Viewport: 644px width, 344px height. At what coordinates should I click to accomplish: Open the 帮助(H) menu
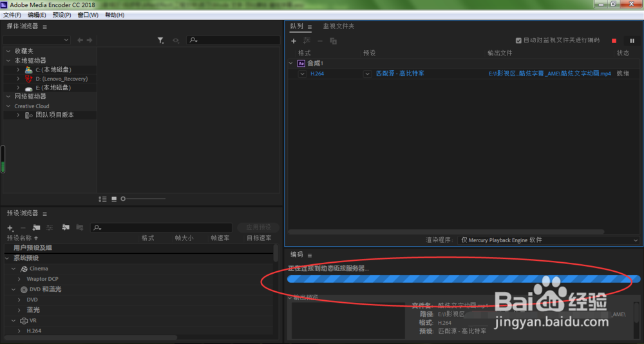coord(115,15)
